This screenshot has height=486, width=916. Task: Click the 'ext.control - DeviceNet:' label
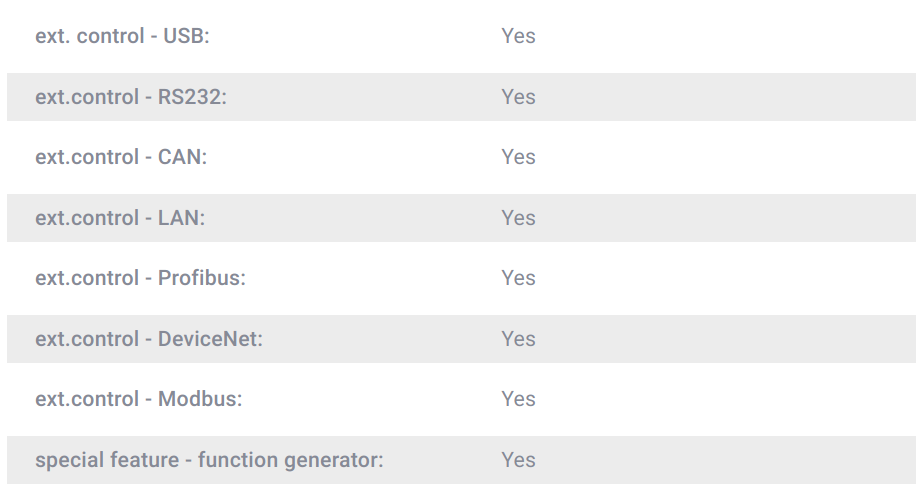coord(149,339)
